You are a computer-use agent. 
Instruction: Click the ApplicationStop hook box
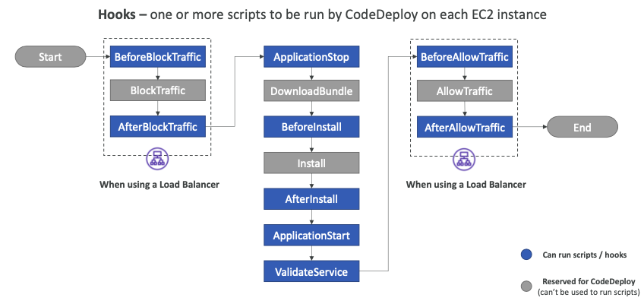[x=311, y=57]
